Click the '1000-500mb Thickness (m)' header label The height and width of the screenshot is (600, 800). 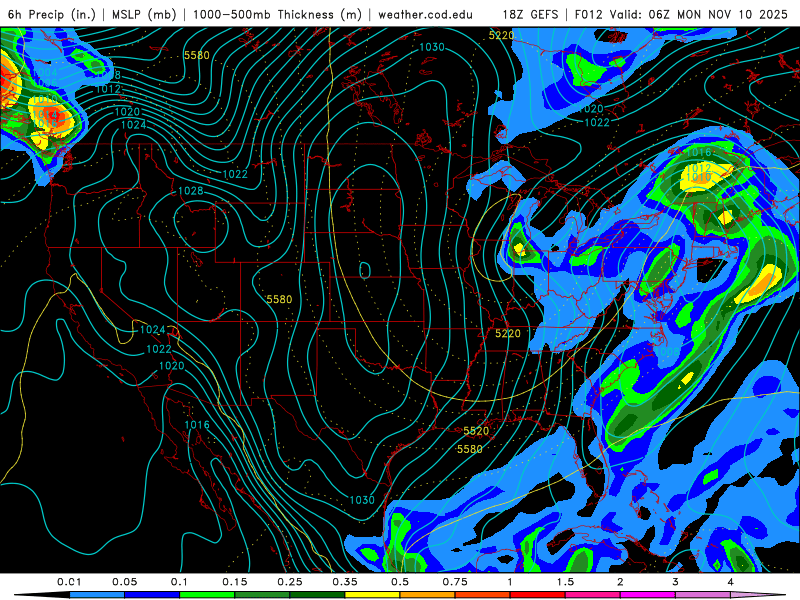pos(277,14)
